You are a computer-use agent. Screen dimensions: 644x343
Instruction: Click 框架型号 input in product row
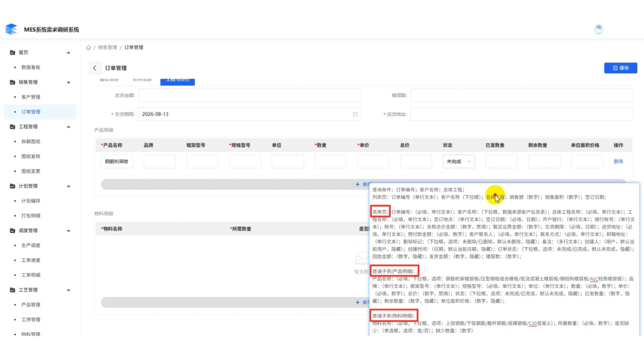click(203, 161)
